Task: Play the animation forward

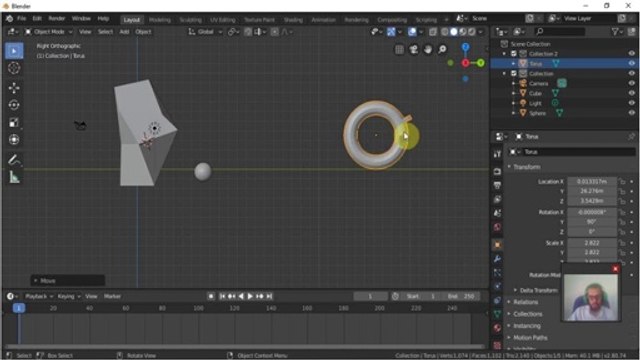Action: click(x=250, y=296)
